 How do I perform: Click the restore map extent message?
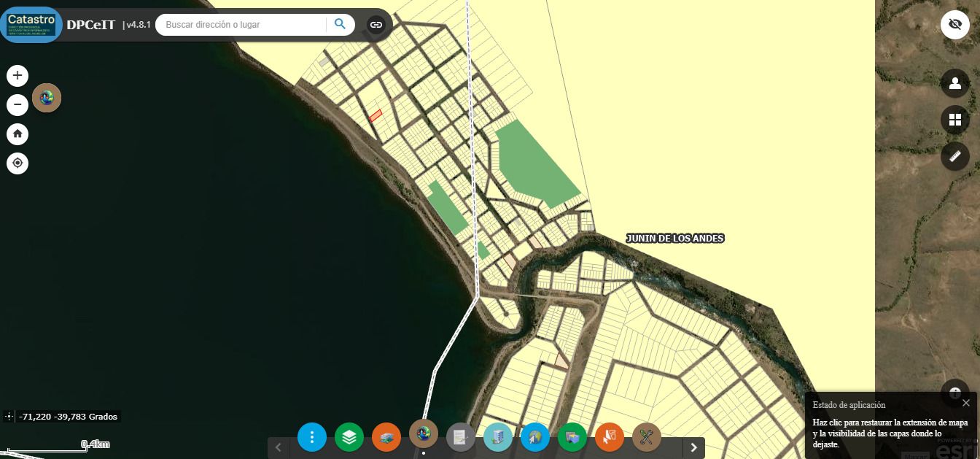[890, 433]
